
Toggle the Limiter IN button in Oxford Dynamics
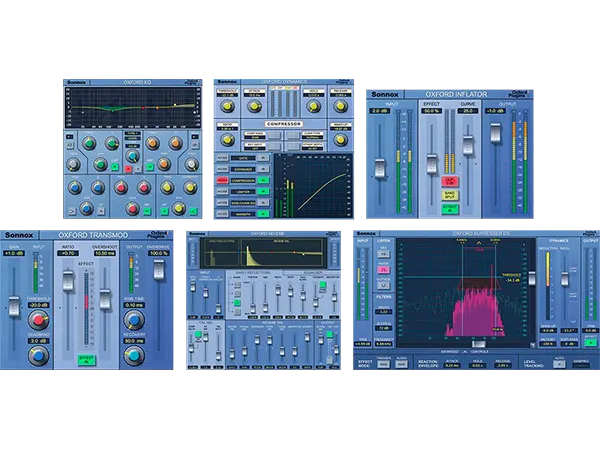click(x=263, y=191)
